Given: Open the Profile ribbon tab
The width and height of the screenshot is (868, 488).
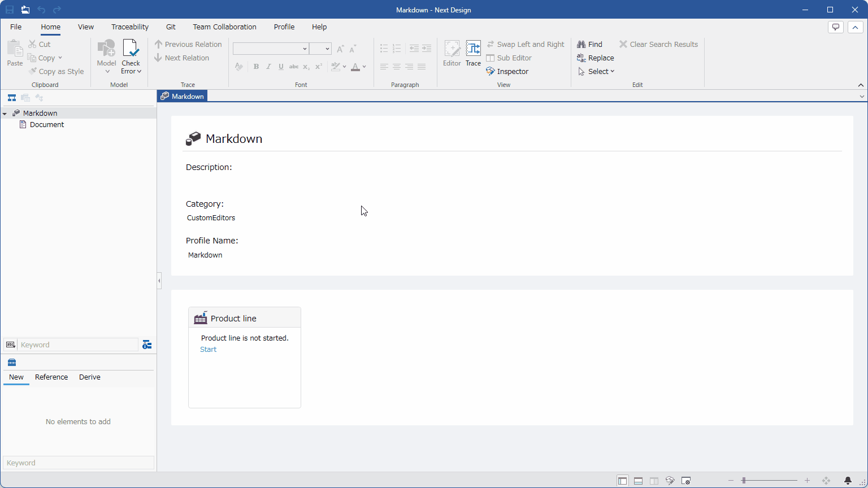Looking at the screenshot, I should coord(284,27).
